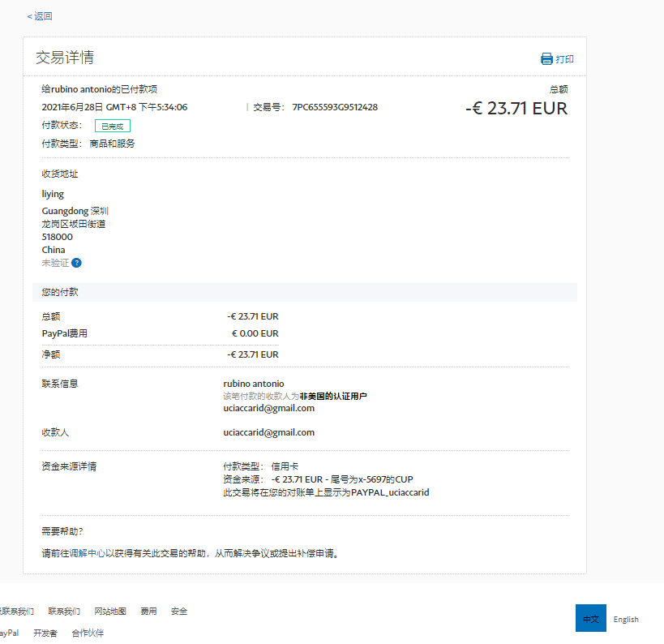Screen dimensions: 664x644
Task: Click the email under 联系信息 details
Action: [268, 409]
